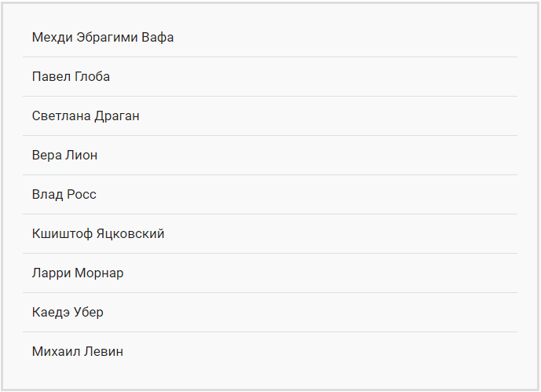541x392 pixels.
Task: Open the Ларри Морнар entry
Action: [x=78, y=273]
